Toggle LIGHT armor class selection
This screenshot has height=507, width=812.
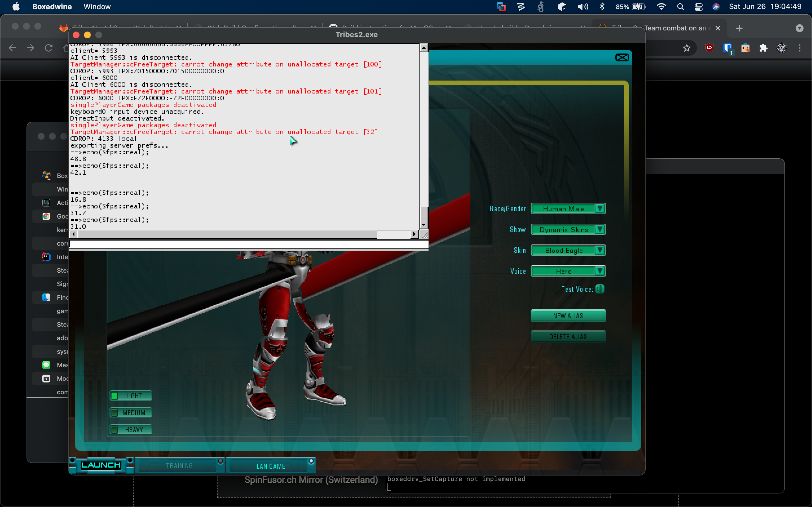(129, 396)
